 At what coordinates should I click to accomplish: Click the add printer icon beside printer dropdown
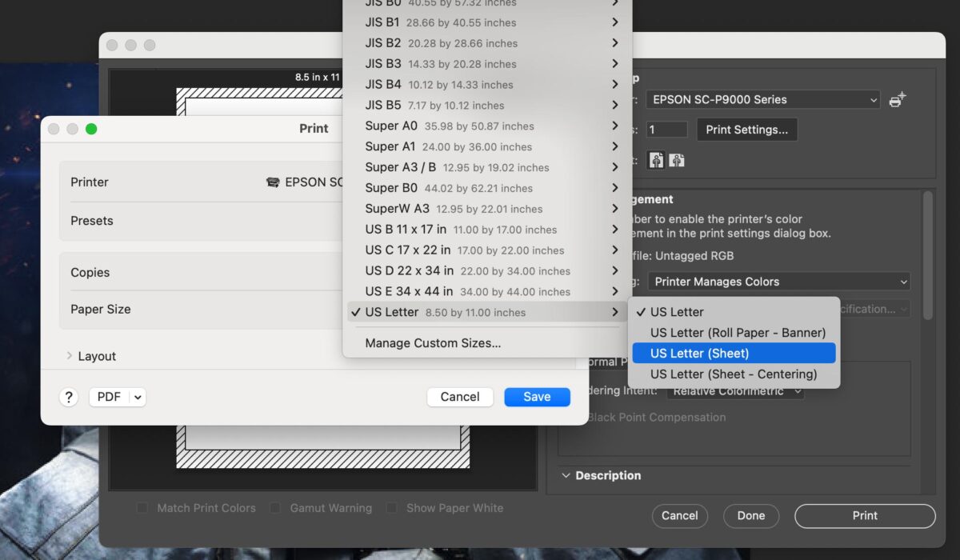pyautogui.click(x=898, y=100)
